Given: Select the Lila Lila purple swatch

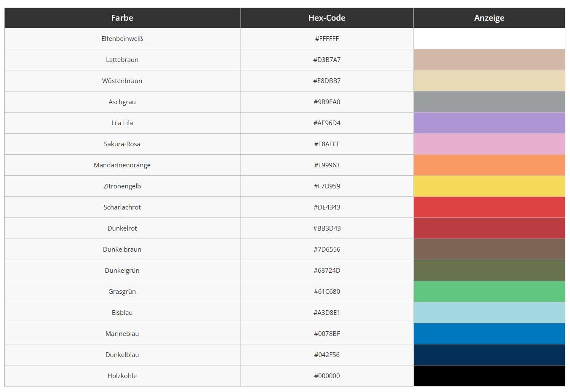Looking at the screenshot, I should click(x=489, y=123).
